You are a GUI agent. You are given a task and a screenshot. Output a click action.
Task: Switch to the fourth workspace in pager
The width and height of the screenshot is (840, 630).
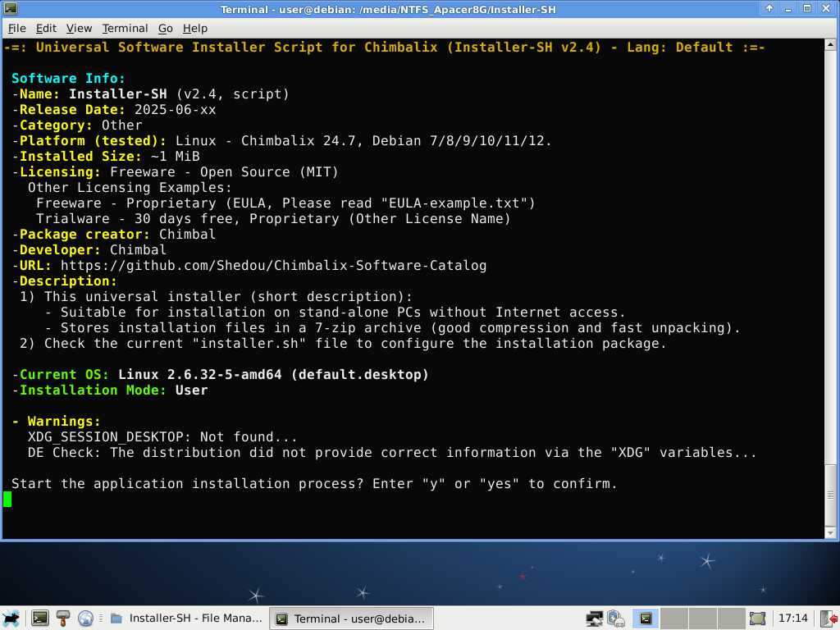point(731,619)
